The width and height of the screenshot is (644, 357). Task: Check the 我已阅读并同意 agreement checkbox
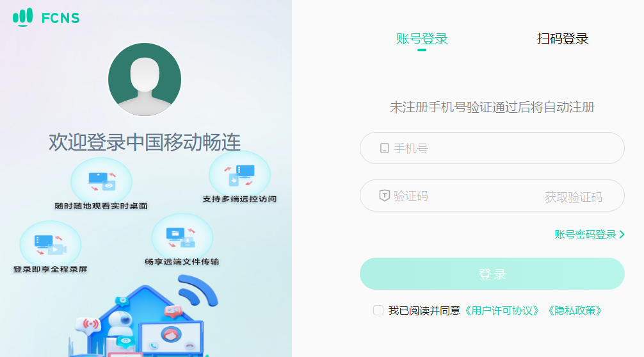tap(378, 310)
